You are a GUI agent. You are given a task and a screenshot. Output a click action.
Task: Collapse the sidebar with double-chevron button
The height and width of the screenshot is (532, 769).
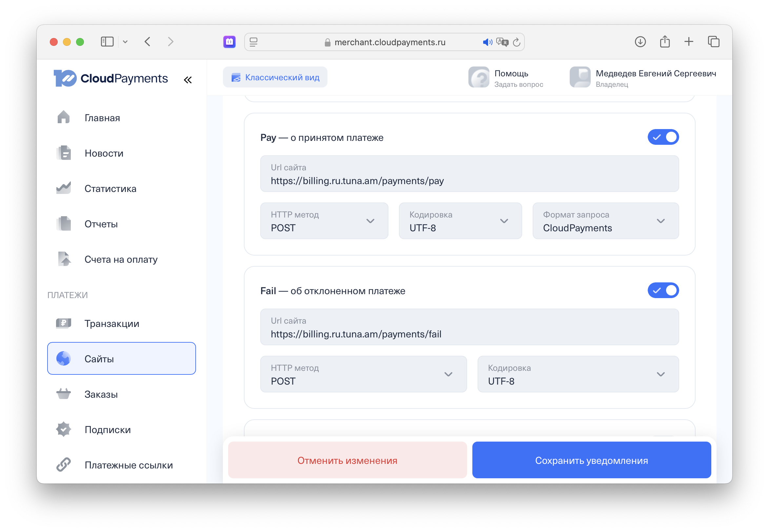coord(188,79)
